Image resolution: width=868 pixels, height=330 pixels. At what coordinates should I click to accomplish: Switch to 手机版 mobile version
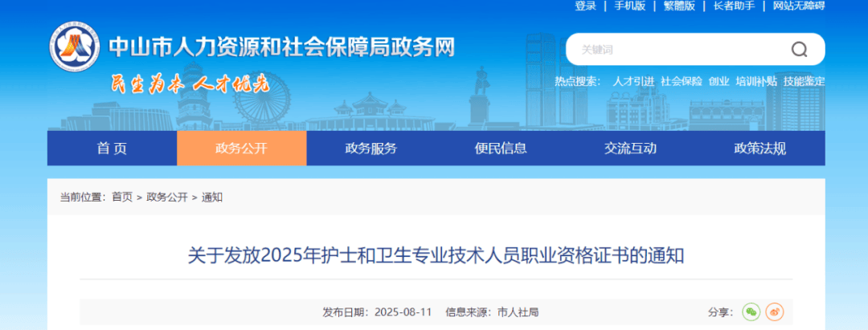point(629,6)
